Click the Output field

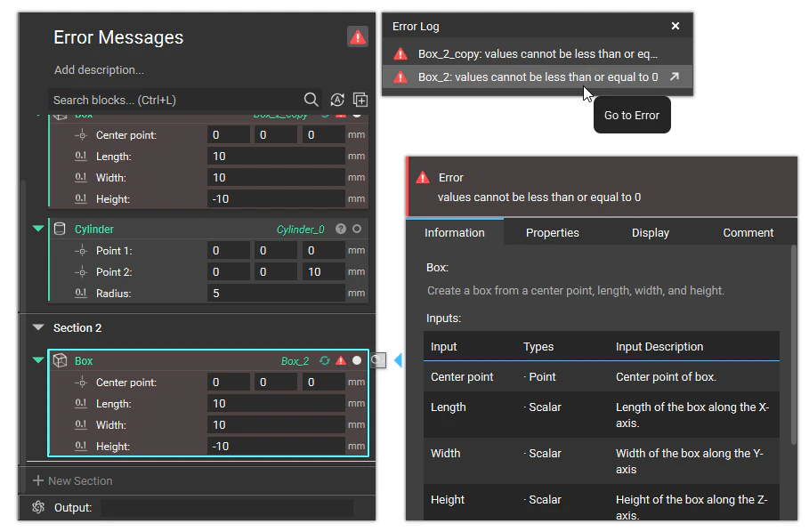click(x=227, y=508)
